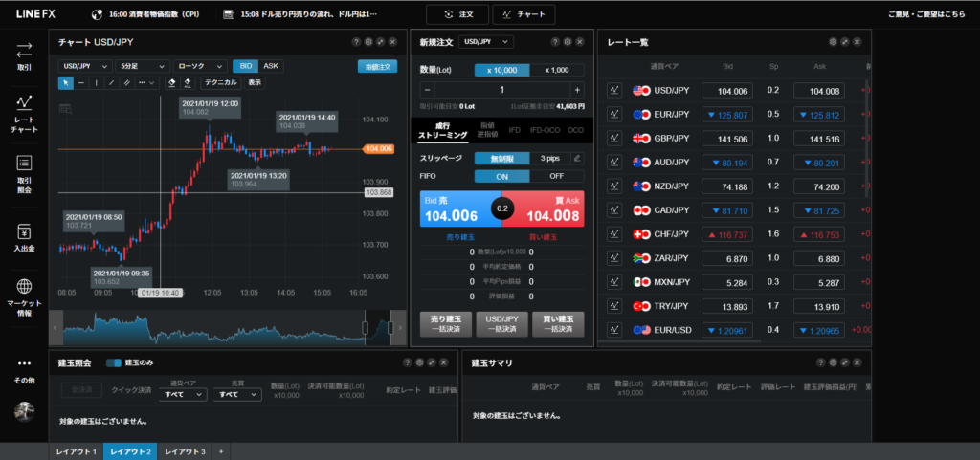Open help for the 建玉サマリ panel

[820, 362]
